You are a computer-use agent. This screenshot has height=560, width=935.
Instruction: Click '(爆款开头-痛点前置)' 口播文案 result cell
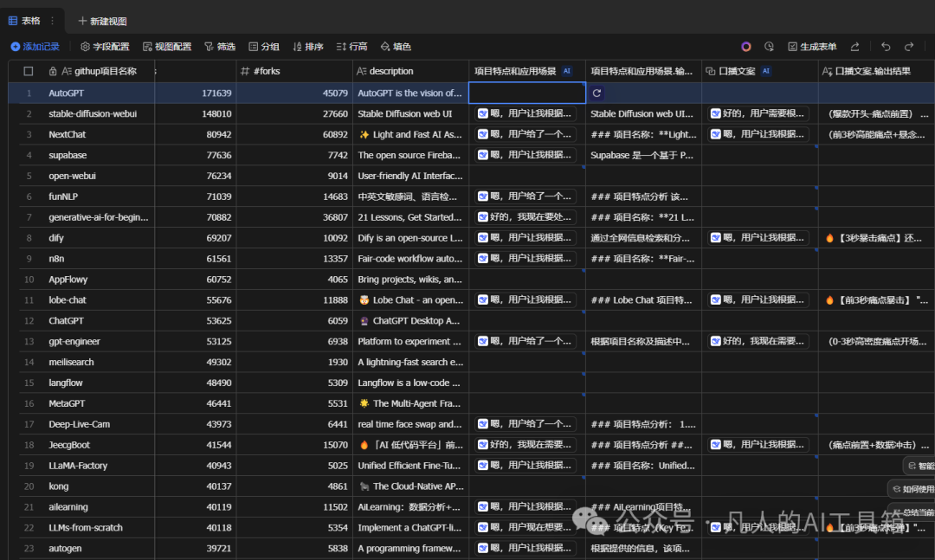pyautogui.click(x=876, y=114)
